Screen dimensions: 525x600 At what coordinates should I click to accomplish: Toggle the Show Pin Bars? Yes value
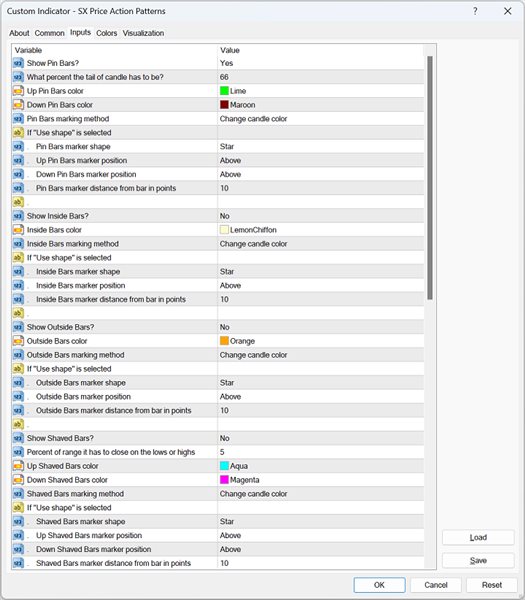coord(321,63)
